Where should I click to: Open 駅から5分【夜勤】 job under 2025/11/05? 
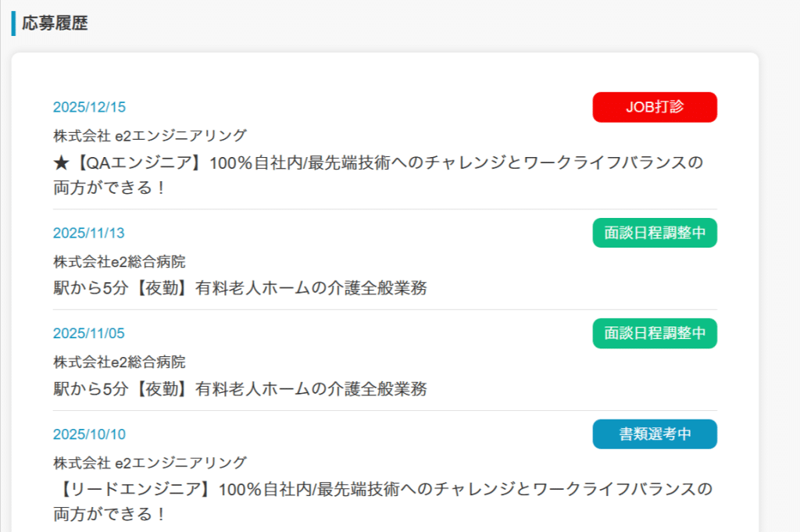(x=240, y=389)
